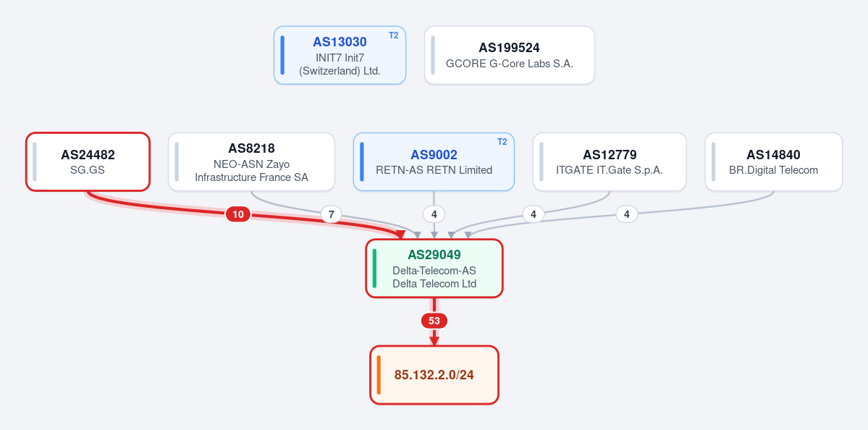The image size is (868, 430).
Task: Select the AS199524 GCORE node
Action: pyautogui.click(x=509, y=55)
